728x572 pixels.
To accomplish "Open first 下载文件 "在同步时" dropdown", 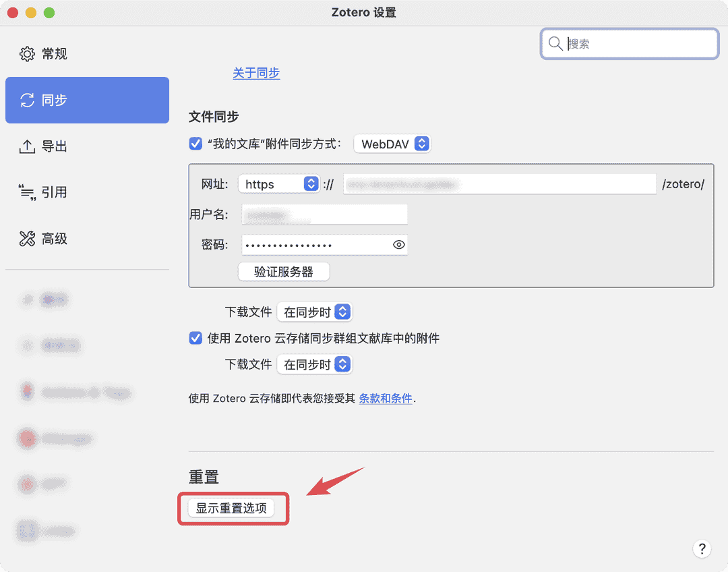I will pos(315,312).
